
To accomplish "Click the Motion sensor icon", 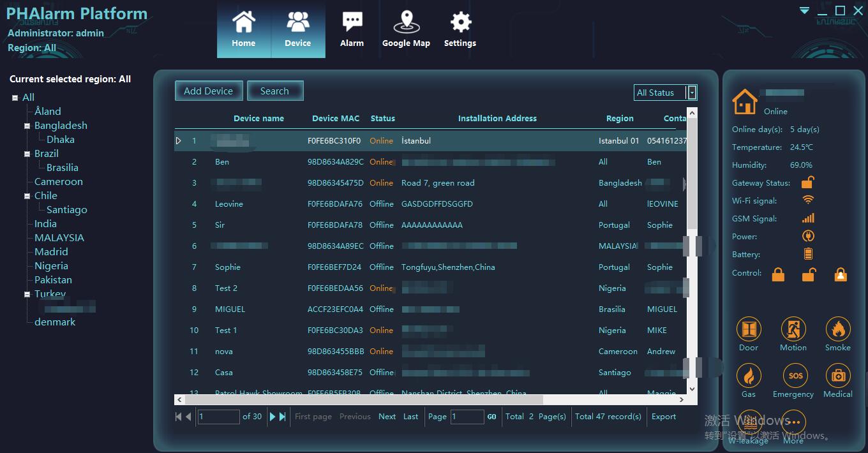I will click(x=793, y=329).
